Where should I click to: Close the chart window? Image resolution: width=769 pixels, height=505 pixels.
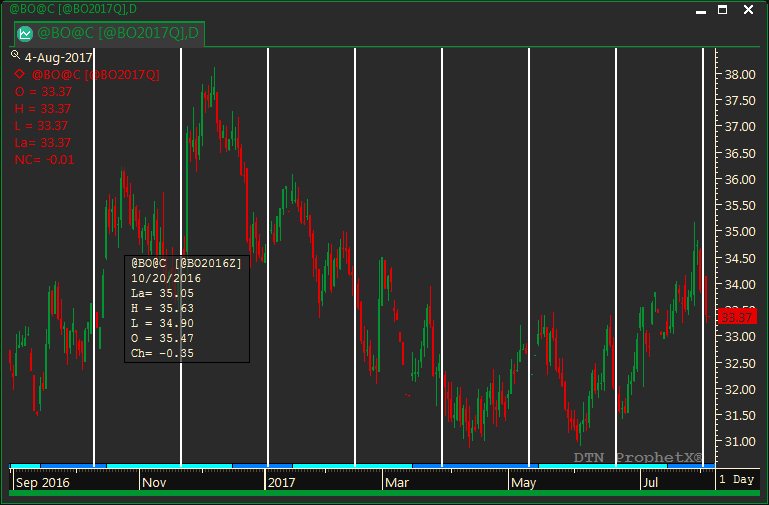(748, 10)
